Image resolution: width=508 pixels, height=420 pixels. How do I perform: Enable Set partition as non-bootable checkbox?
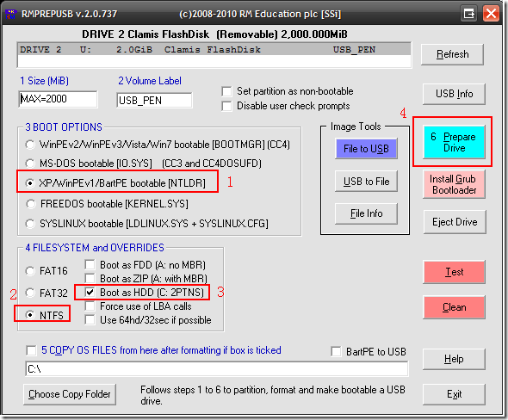(226, 91)
